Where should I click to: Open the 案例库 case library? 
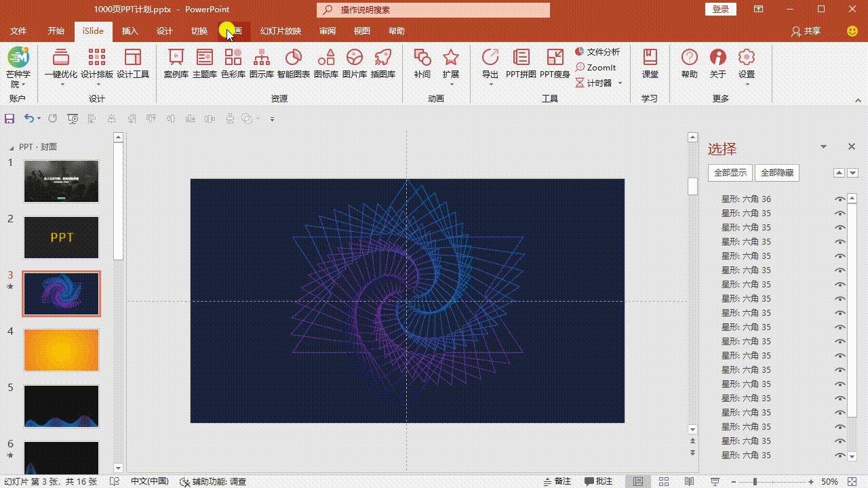[x=176, y=64]
